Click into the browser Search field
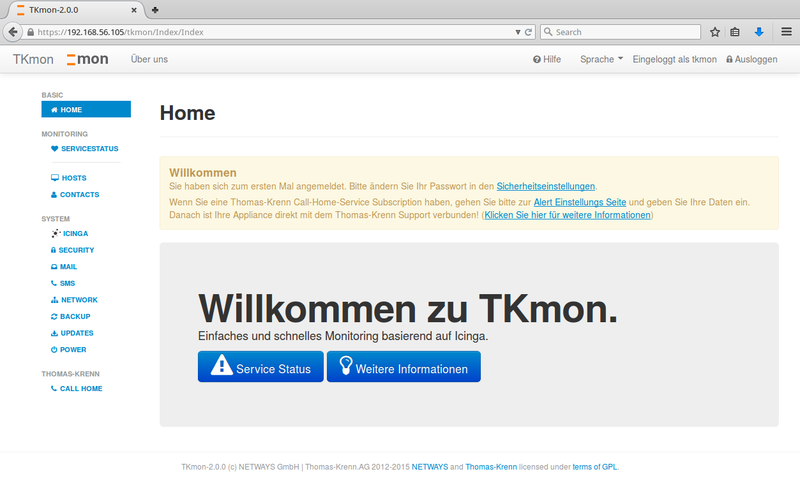This screenshot has width=800, height=490. click(x=620, y=32)
